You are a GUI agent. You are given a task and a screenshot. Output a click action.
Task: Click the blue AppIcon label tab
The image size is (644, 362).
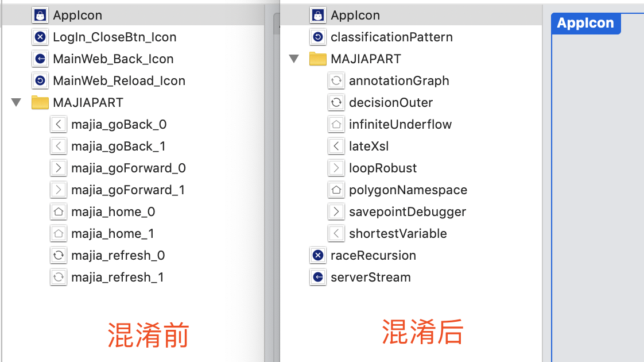[x=585, y=24]
